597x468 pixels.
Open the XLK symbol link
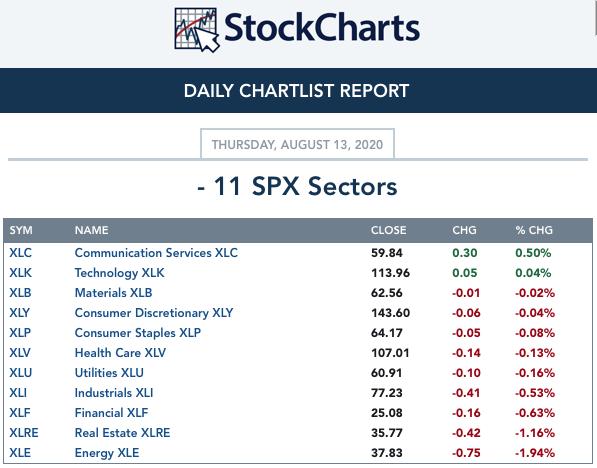(x=21, y=273)
